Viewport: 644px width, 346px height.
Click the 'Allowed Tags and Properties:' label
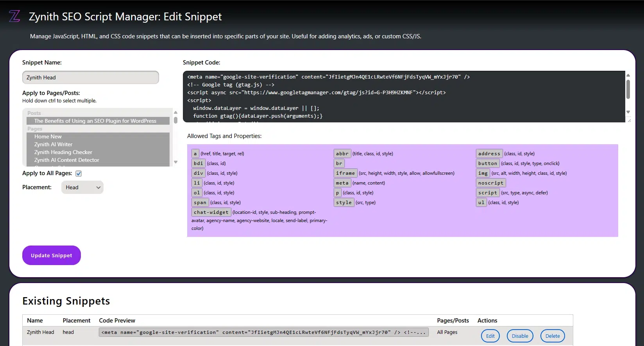(224, 136)
